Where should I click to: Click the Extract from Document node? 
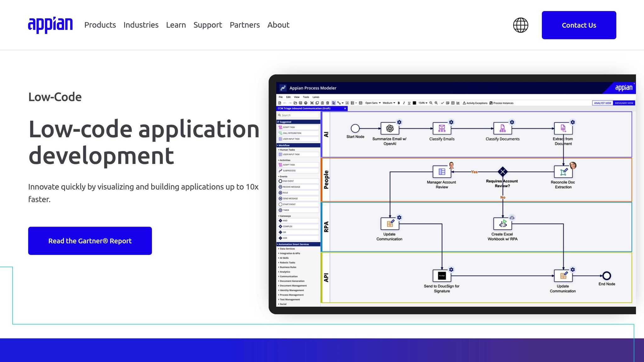[563, 128]
